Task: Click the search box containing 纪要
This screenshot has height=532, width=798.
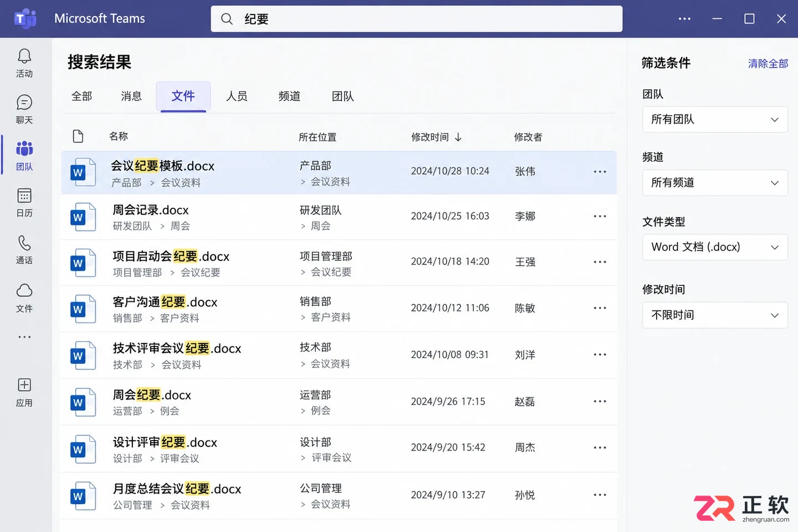Action: tap(416, 19)
